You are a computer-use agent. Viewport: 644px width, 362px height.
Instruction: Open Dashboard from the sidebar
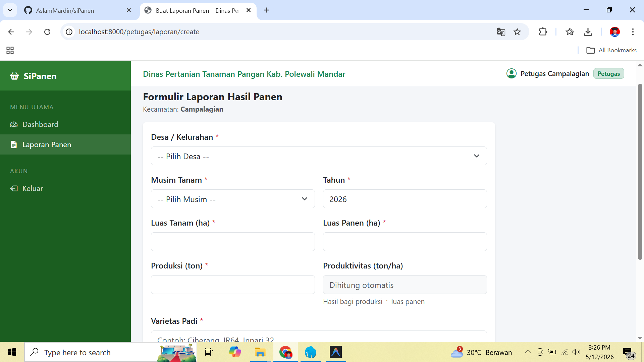pos(65,124)
